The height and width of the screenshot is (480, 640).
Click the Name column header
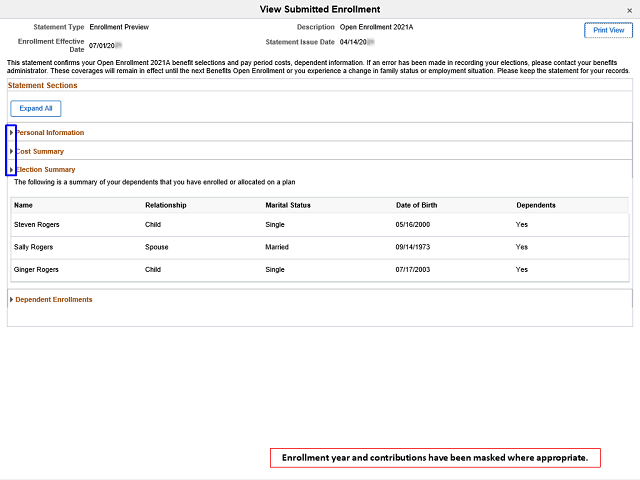click(x=23, y=205)
